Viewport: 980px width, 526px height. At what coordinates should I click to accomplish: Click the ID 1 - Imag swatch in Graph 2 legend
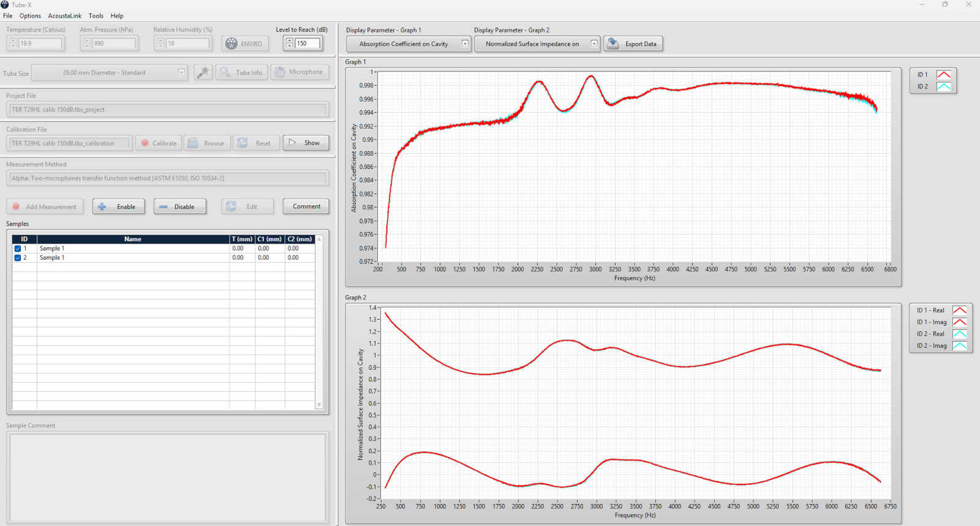coord(960,322)
